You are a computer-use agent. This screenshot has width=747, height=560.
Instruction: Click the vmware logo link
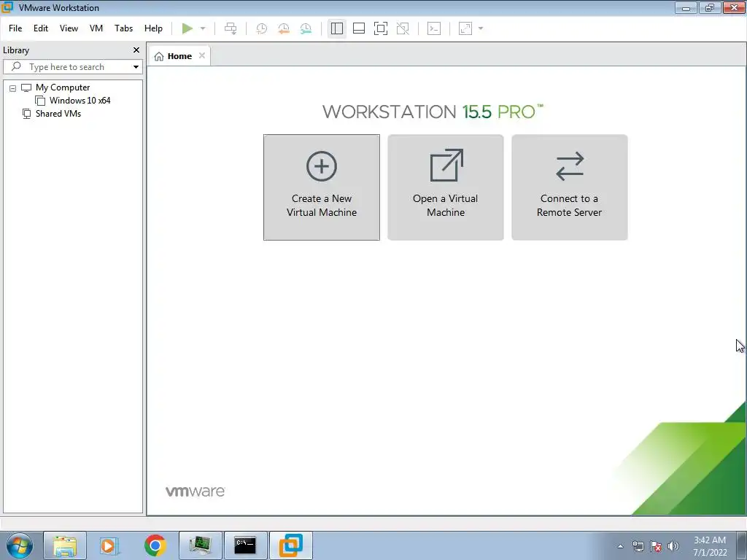pyautogui.click(x=195, y=491)
